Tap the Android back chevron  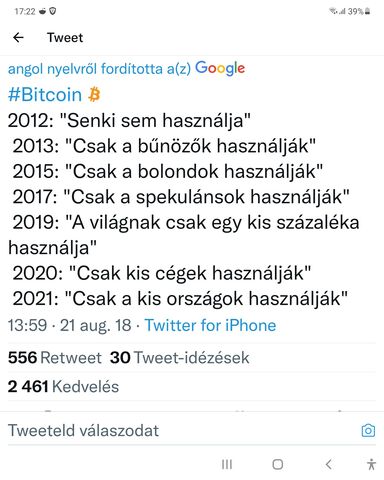coord(329,464)
